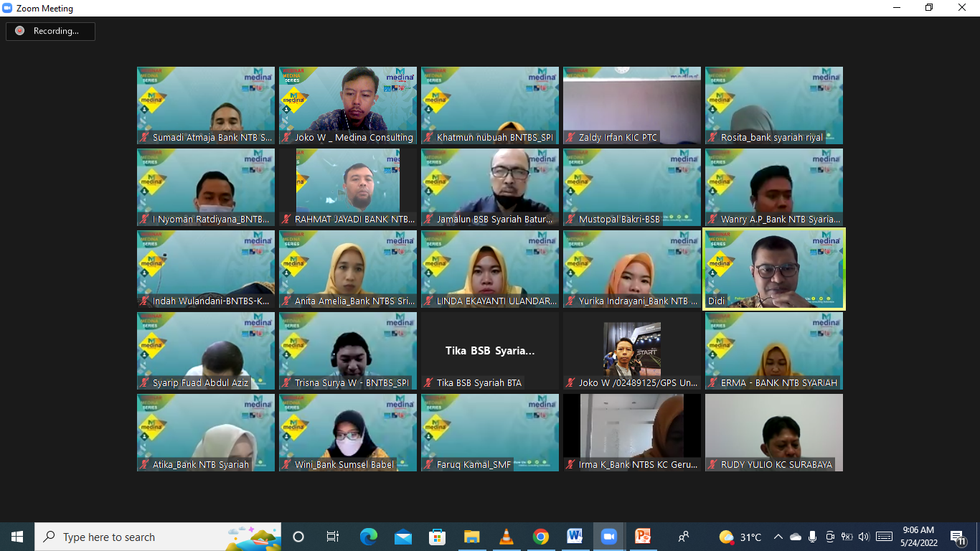Launch Microsoft Edge from the taskbar
Viewport: 980px width, 551px height.
(368, 537)
